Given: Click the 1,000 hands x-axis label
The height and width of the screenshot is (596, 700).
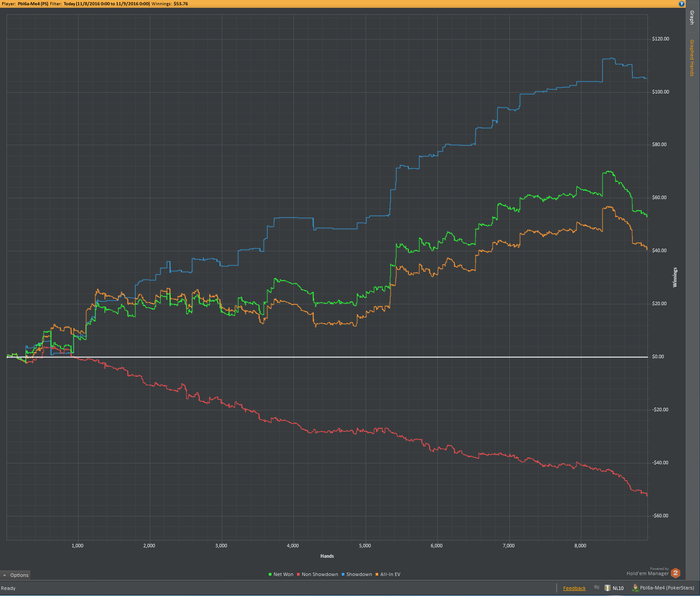Looking at the screenshot, I should 78,546.
